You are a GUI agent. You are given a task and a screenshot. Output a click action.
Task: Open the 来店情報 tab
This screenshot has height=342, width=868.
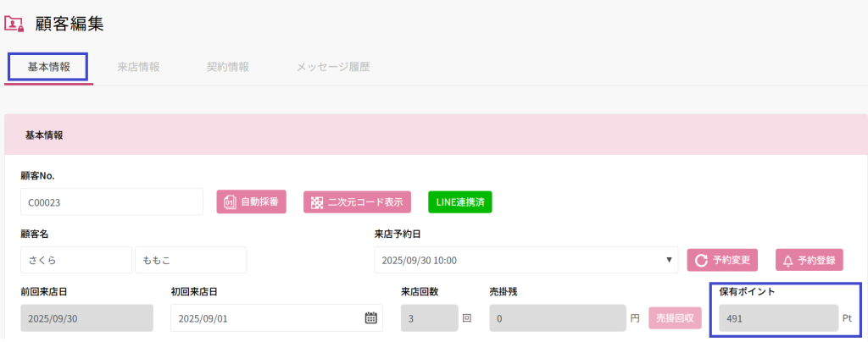[x=138, y=67]
